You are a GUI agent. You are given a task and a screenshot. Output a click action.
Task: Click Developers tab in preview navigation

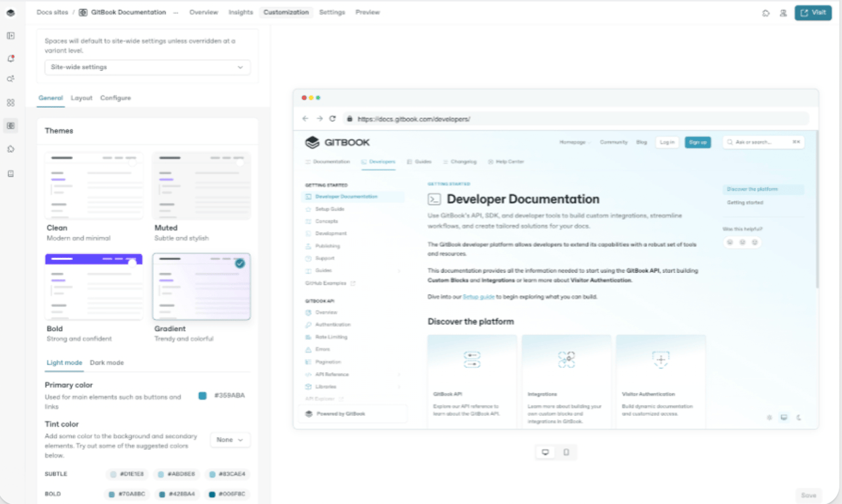click(x=379, y=161)
